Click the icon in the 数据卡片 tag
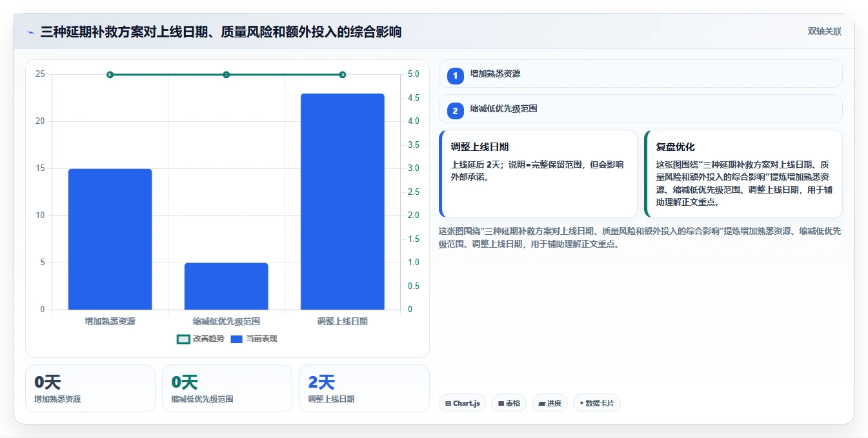The image size is (868, 438). click(x=581, y=404)
